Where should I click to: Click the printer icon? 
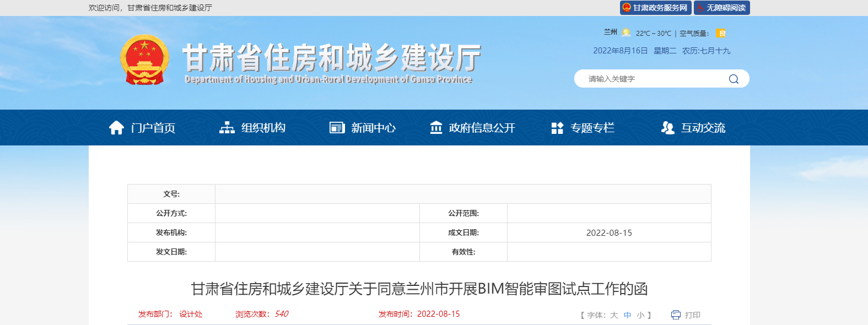point(676,315)
